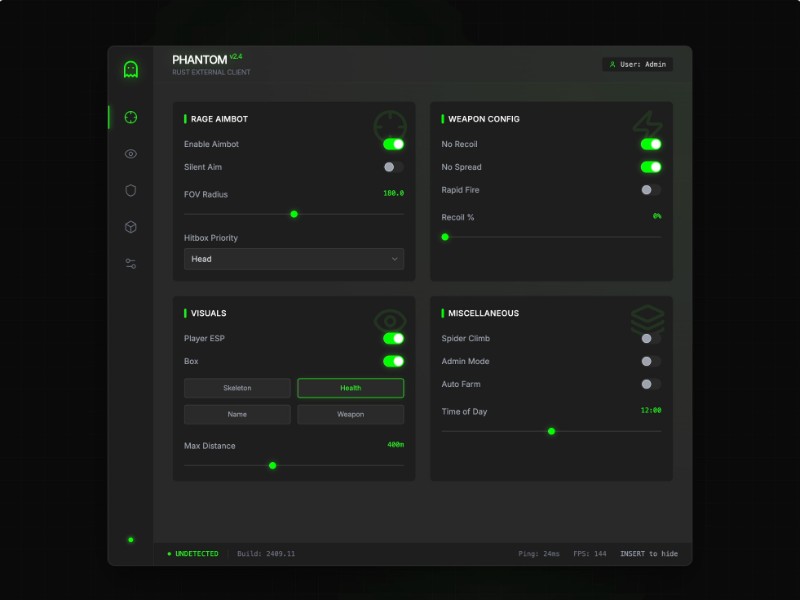Open the eye visuals page from sidebar
This screenshot has width=800, height=600.
[130, 154]
